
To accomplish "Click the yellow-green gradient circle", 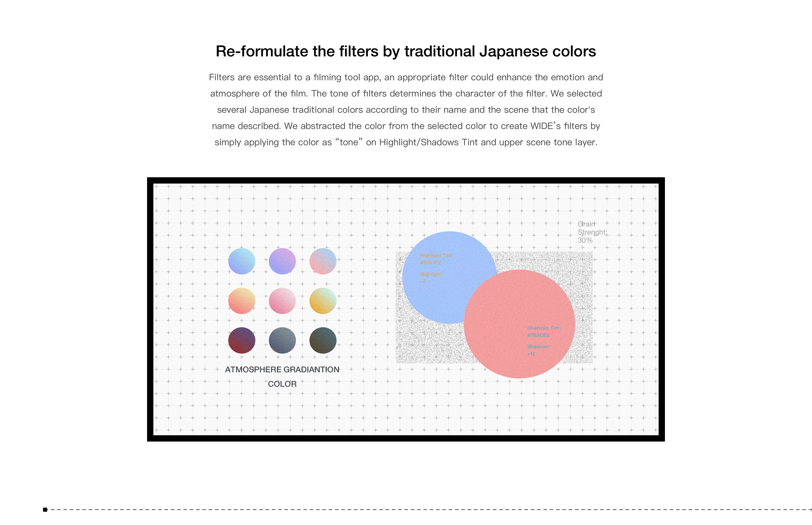I will click(322, 301).
